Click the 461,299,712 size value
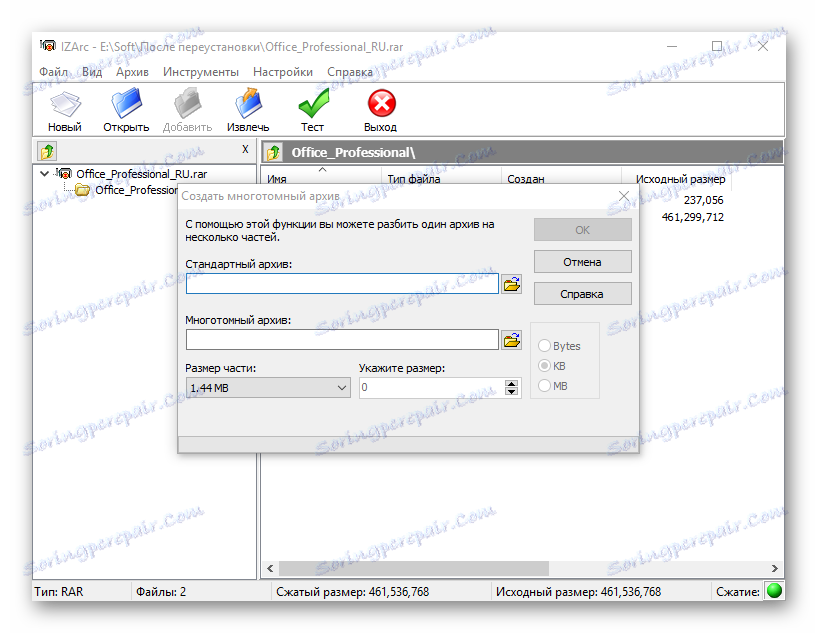Screen dimensions: 818x633 [693, 217]
